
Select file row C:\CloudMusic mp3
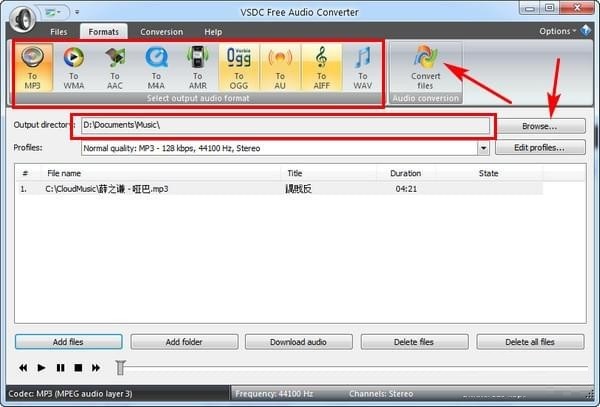pyautogui.click(x=280, y=189)
